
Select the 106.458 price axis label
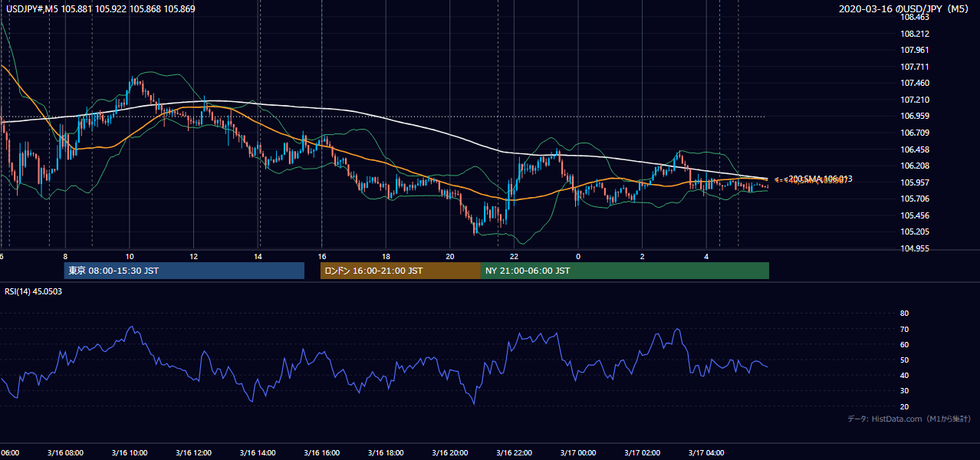(x=916, y=149)
